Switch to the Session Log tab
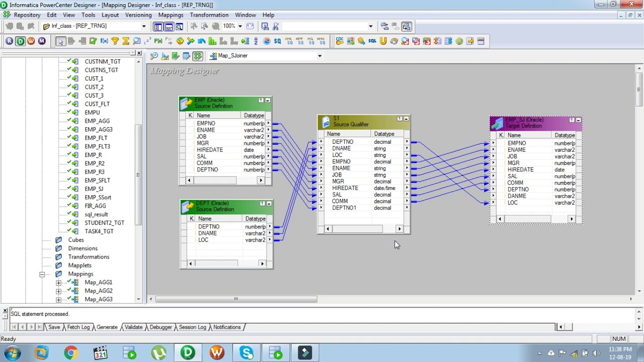This screenshot has height=362, width=644. 192,327
